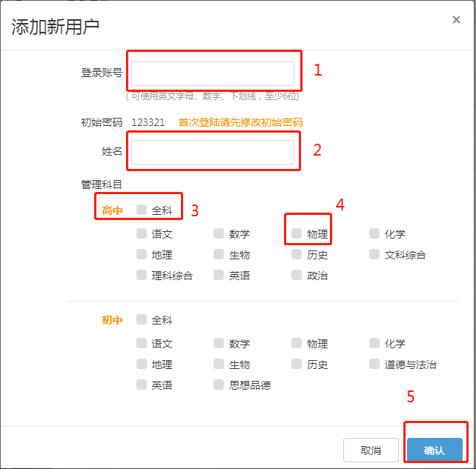Image resolution: width=476 pixels, height=469 pixels.
Task: Check the 高中 政治 checkbox
Action: coord(297,276)
